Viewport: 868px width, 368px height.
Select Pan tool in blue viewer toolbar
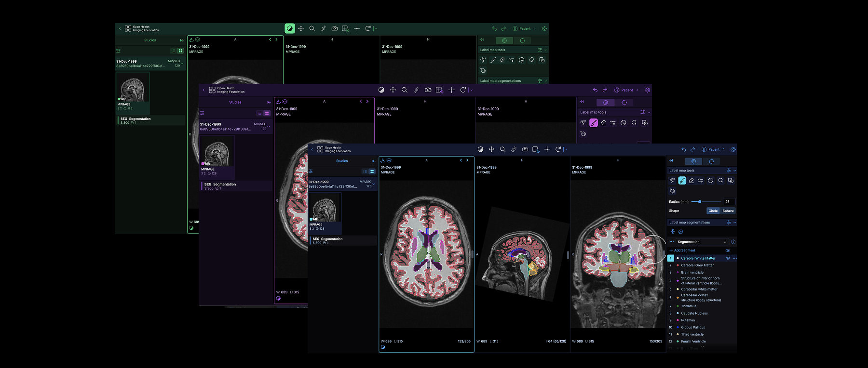[491, 149]
